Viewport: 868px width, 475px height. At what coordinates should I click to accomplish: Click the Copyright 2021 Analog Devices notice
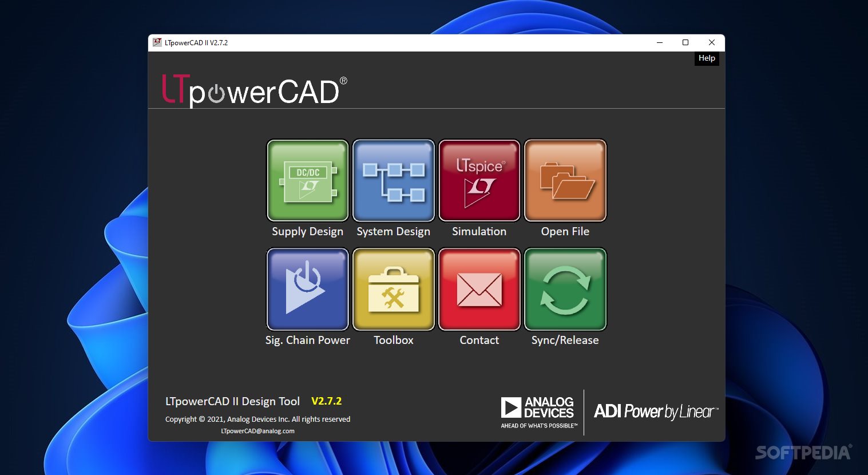[257, 419]
